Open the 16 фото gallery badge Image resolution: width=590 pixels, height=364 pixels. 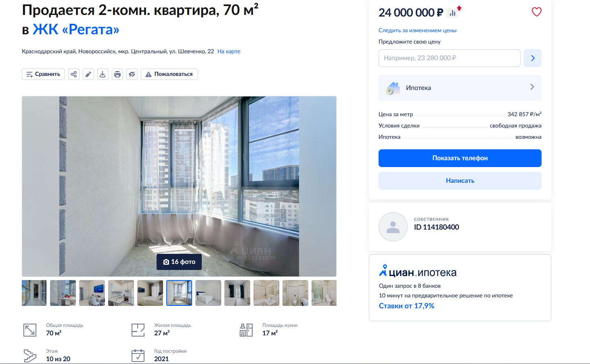coord(179,262)
